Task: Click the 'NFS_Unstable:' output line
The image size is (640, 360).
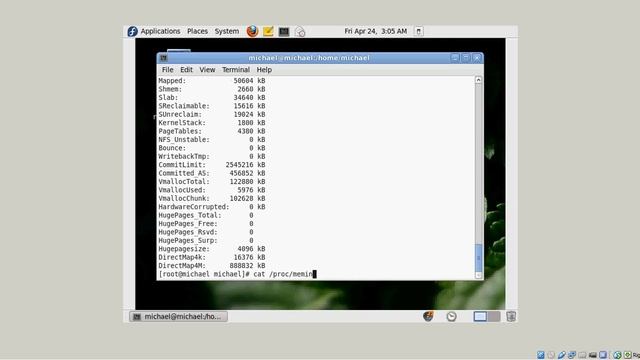Action: [x=212, y=140]
